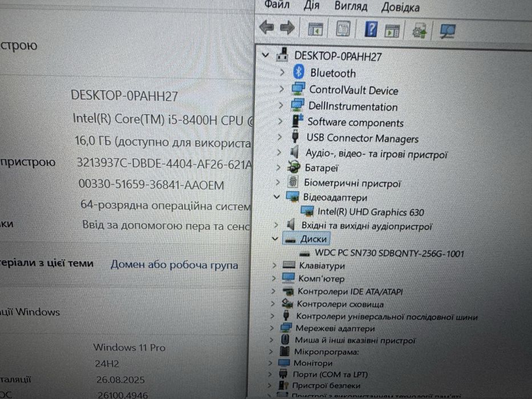Click the Батареї battery icon
532x399 pixels.
(294, 167)
